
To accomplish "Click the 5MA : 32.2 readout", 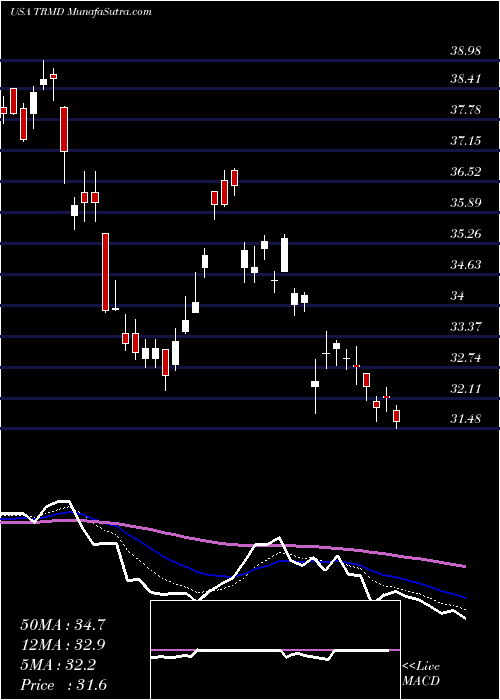I will click(x=58, y=665).
